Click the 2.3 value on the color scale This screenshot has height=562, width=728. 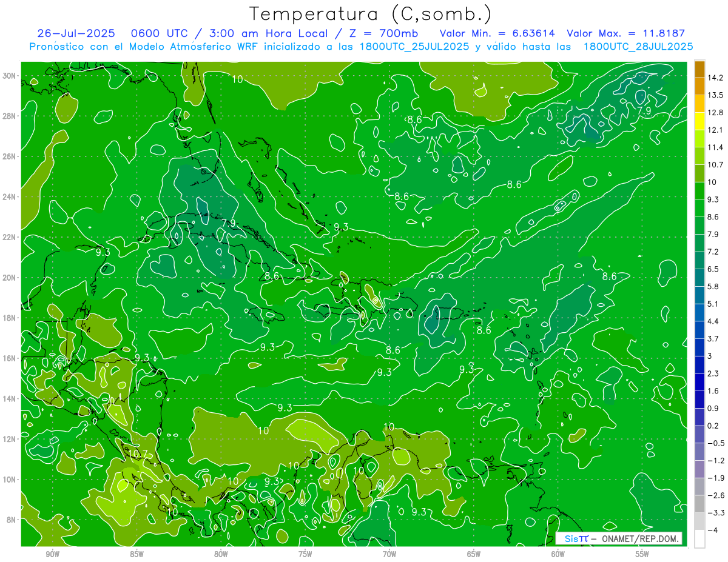coord(713,373)
